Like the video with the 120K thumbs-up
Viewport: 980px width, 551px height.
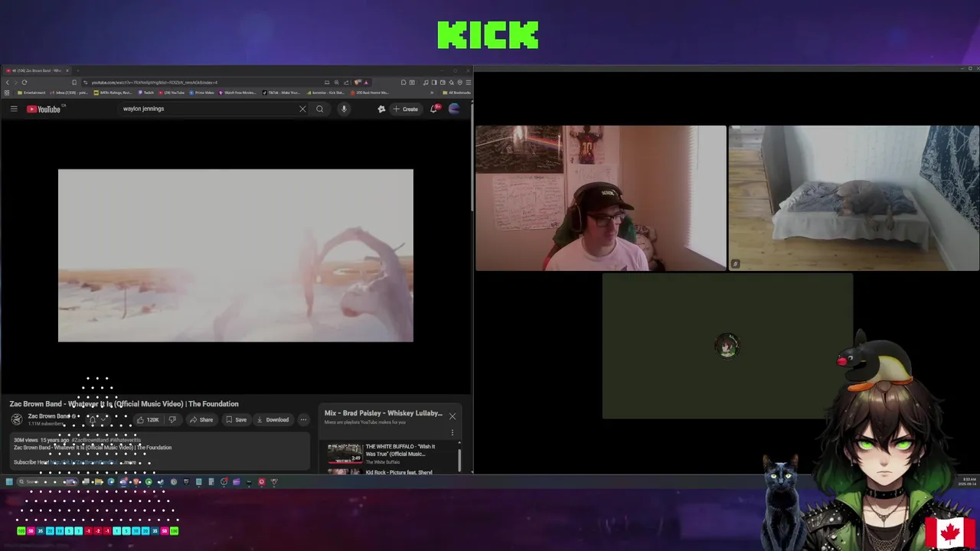coord(148,419)
